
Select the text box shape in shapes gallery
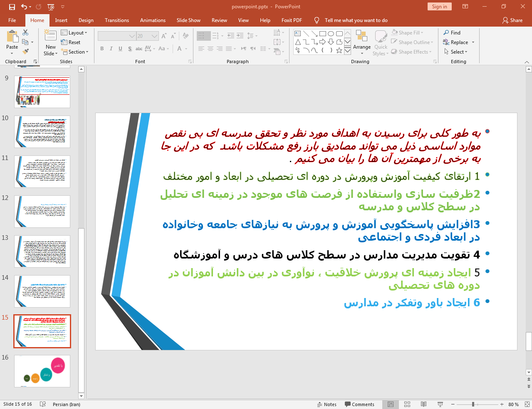[297, 34]
